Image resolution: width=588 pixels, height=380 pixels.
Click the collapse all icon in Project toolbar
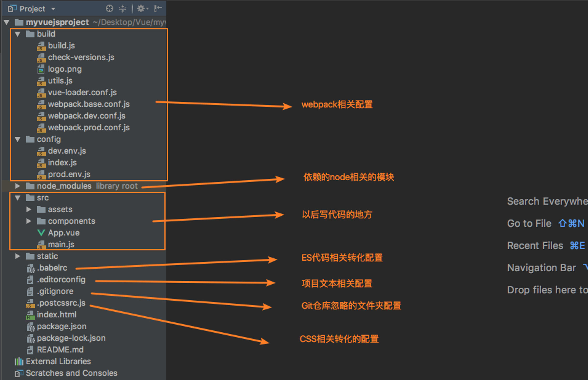coord(123,9)
